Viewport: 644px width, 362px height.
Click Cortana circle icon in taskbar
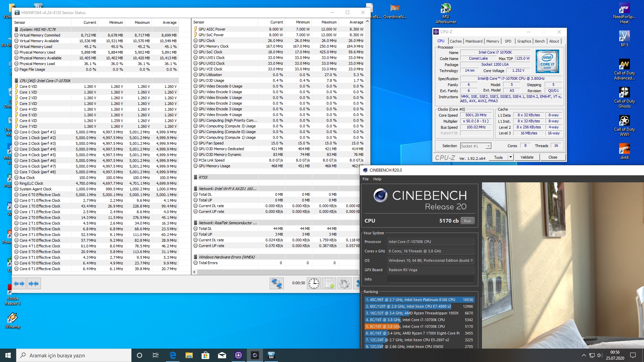coord(140,355)
